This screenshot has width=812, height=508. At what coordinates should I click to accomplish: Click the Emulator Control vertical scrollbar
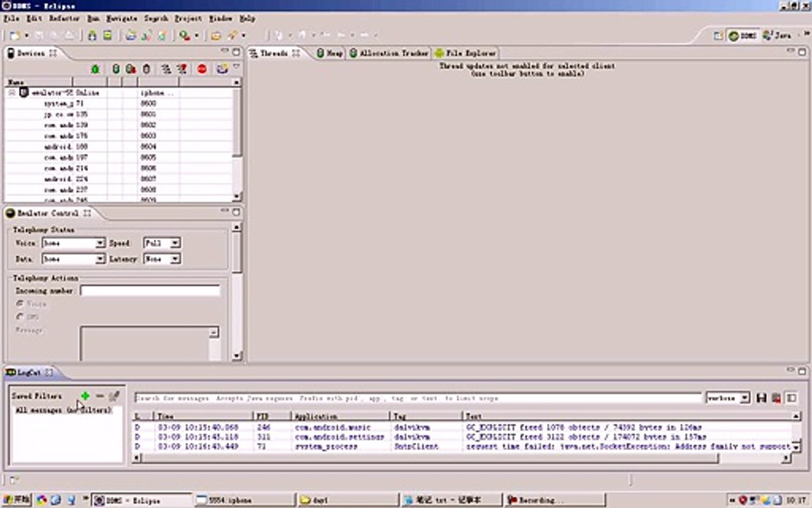[237, 291]
